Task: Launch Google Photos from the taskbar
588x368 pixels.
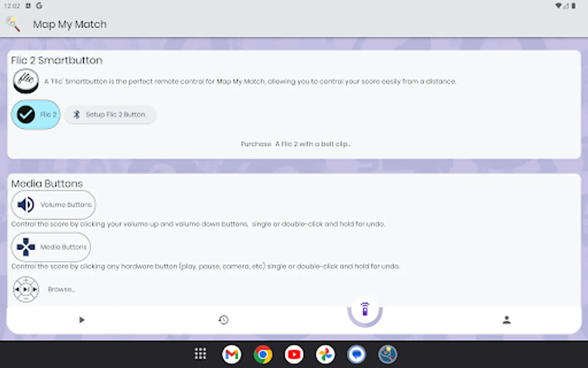Action: point(325,354)
